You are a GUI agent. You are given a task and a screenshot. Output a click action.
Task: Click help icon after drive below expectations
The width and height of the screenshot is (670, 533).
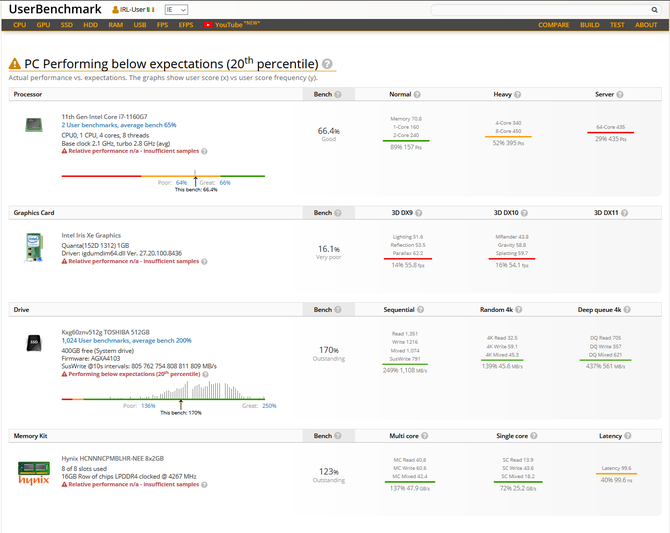point(206,374)
